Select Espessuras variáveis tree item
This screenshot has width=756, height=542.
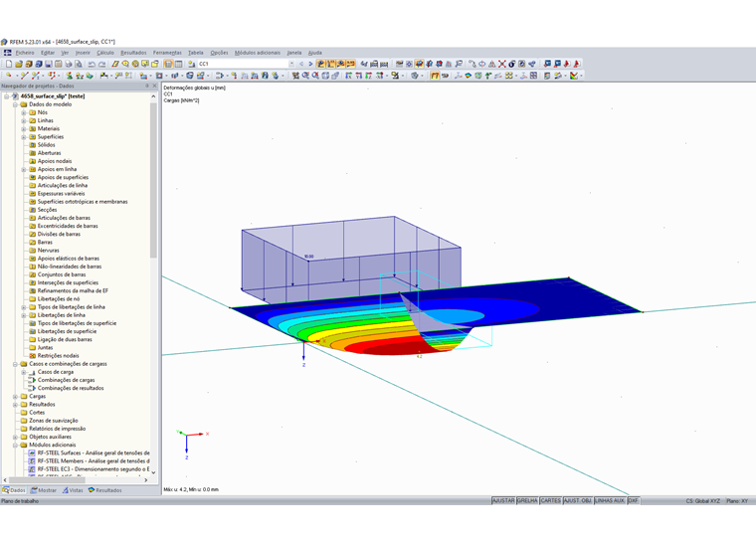62,193
